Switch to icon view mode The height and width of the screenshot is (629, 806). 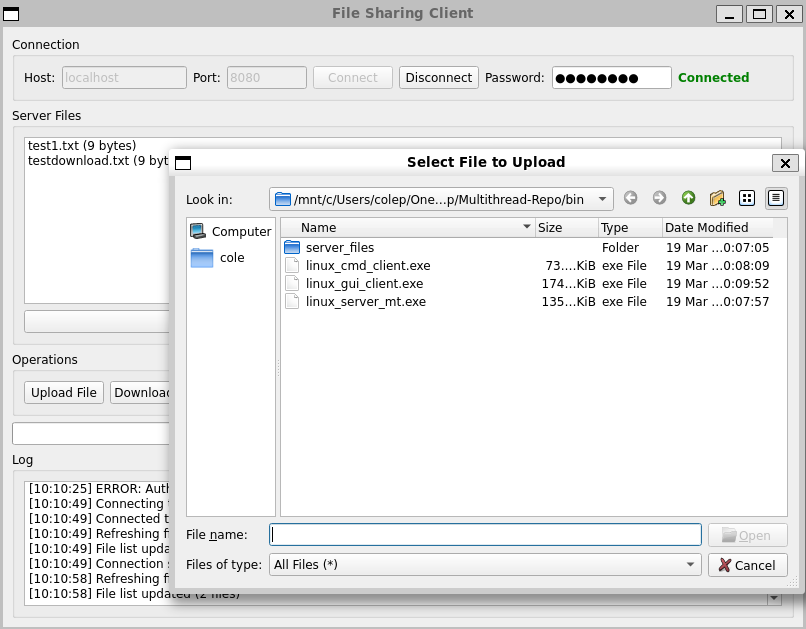(x=747, y=198)
